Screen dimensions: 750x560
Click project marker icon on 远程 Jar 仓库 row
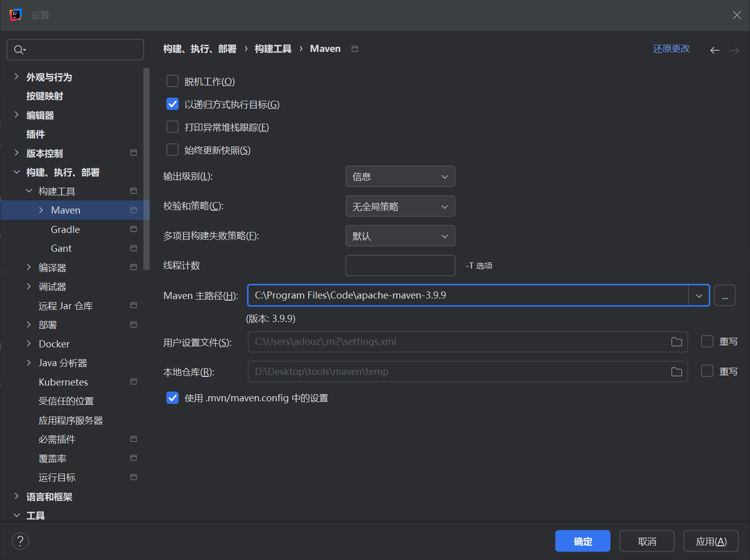coord(134,305)
